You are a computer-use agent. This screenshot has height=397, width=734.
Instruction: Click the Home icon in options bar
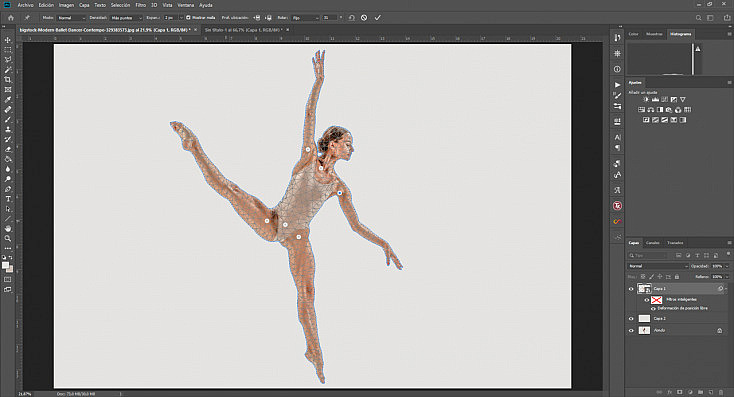point(11,18)
